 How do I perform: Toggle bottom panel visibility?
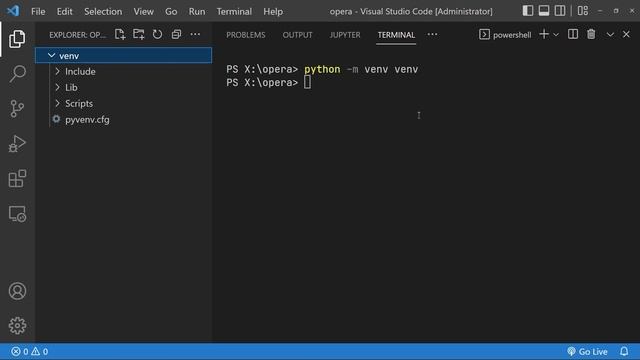pos(544,11)
